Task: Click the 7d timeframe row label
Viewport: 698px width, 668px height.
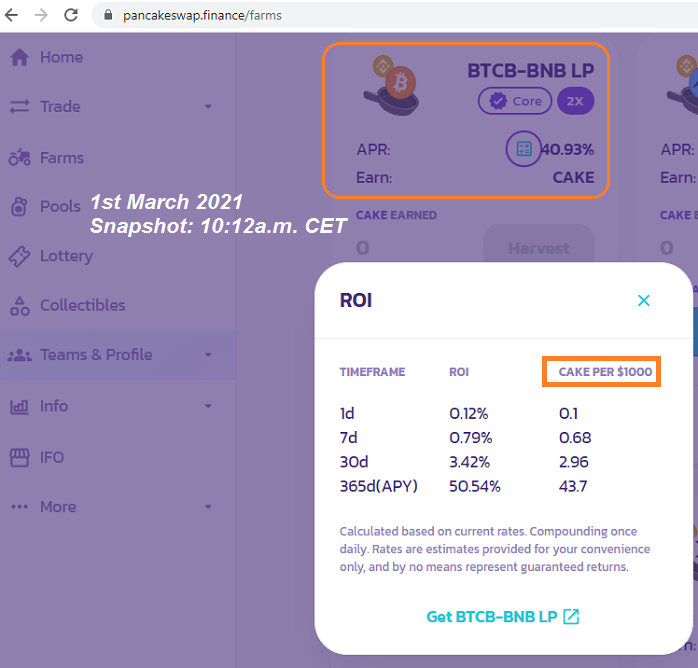Action: [x=349, y=438]
